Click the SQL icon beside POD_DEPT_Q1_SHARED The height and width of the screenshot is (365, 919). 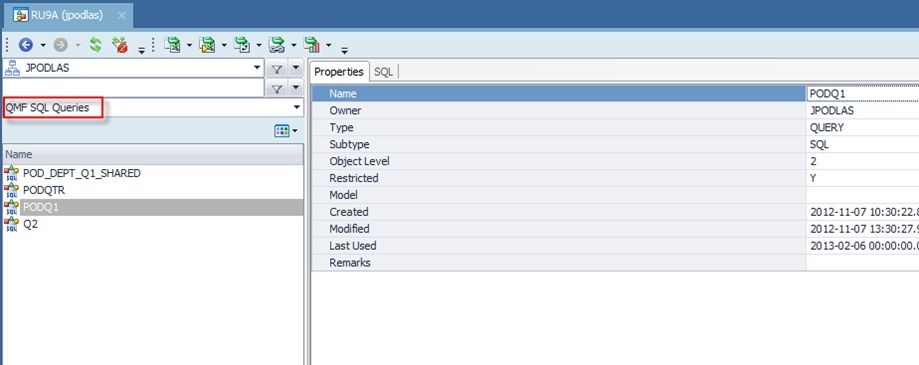click(11, 173)
